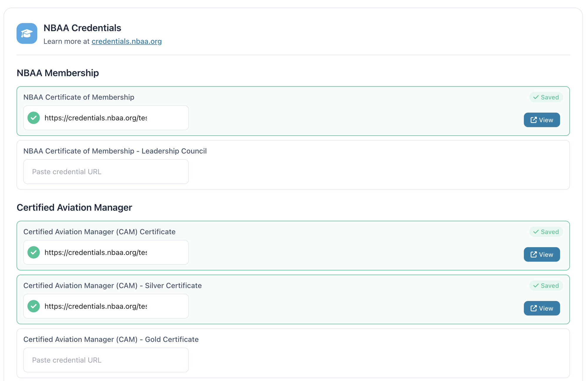Image resolution: width=588 pixels, height=381 pixels.
Task: Click green checkmark in Silver Certificate field
Action: (34, 306)
